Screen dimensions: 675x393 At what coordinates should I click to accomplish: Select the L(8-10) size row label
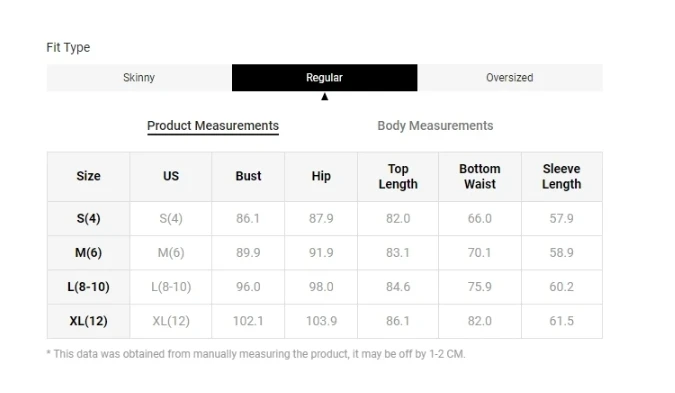[88, 287]
